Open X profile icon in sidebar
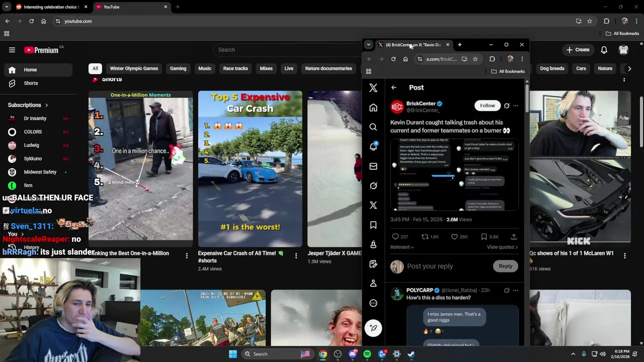The height and width of the screenshot is (362, 644). 373,283
